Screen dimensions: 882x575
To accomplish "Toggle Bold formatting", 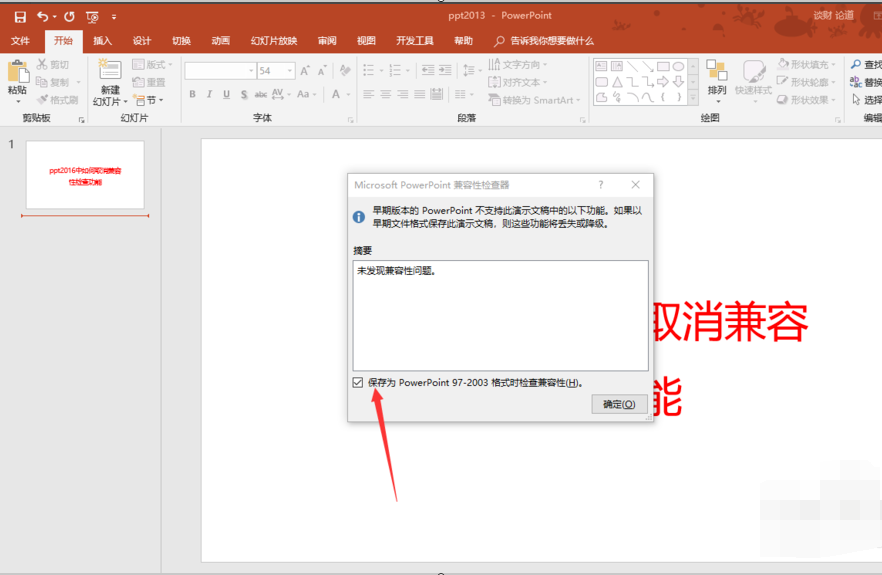I will click(x=191, y=95).
